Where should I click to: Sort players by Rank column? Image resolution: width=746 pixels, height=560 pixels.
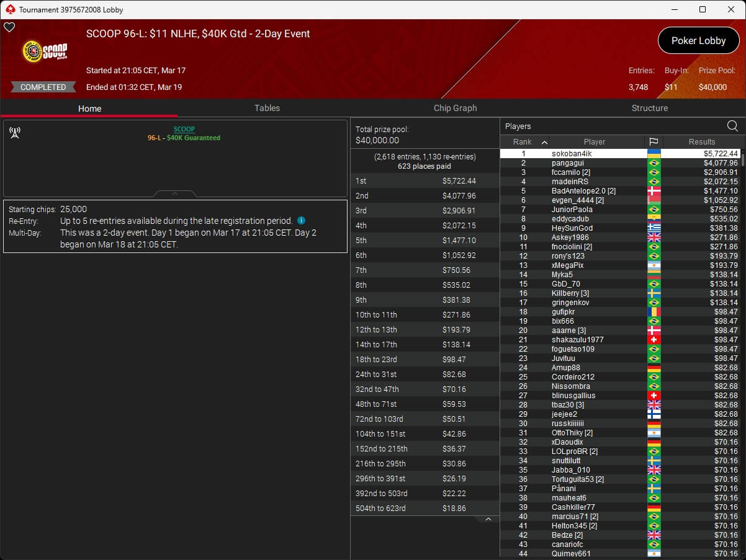pos(524,142)
